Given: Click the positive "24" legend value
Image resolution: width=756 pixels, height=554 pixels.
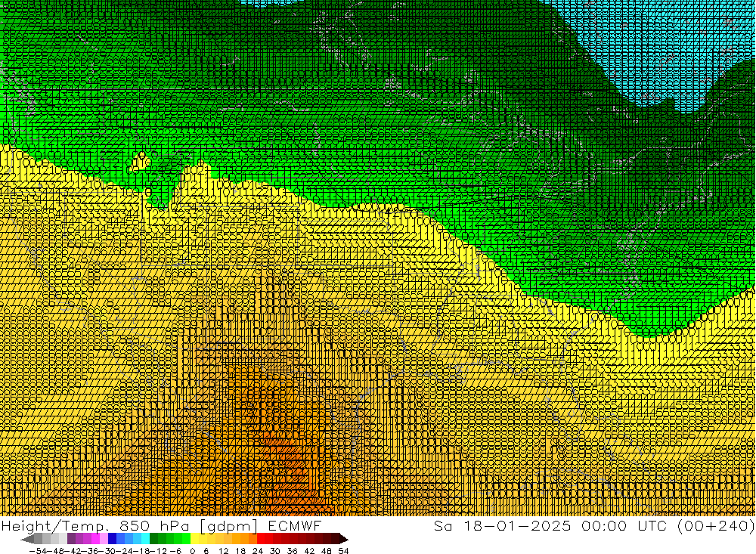Looking at the screenshot, I should click(258, 551).
